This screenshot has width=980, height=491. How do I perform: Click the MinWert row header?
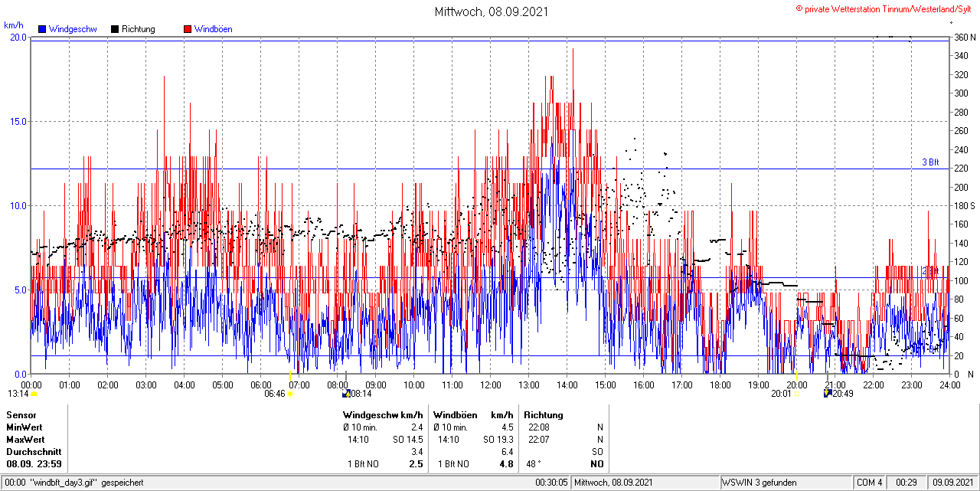[x=24, y=427]
